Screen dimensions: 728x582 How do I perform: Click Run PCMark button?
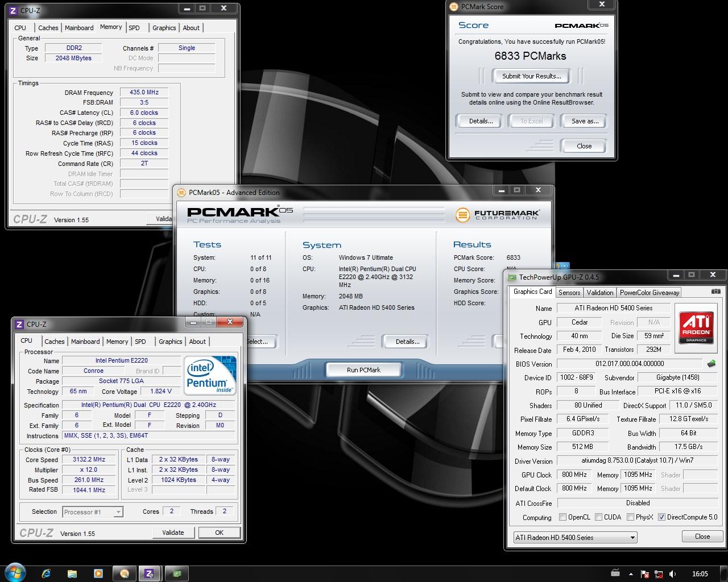coord(363,370)
